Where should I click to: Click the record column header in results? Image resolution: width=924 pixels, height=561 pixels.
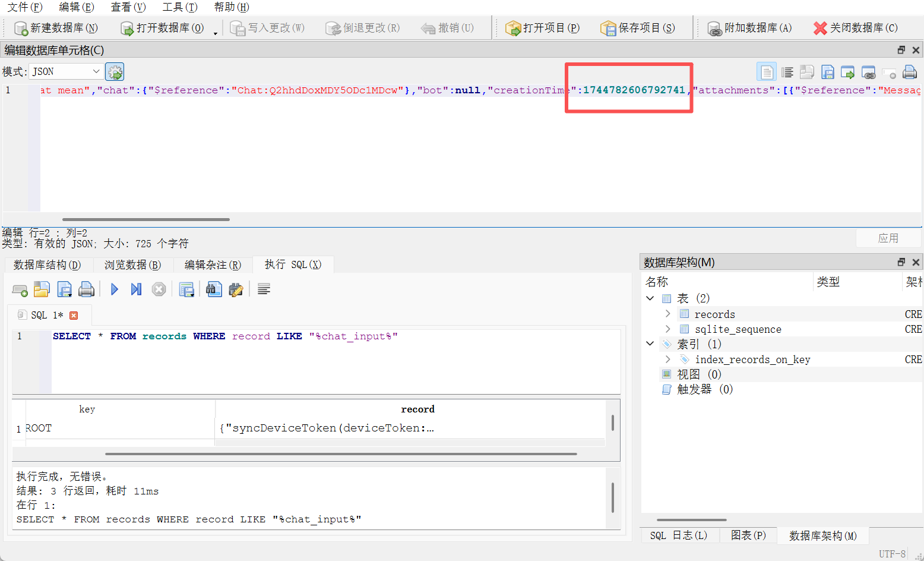pos(417,409)
